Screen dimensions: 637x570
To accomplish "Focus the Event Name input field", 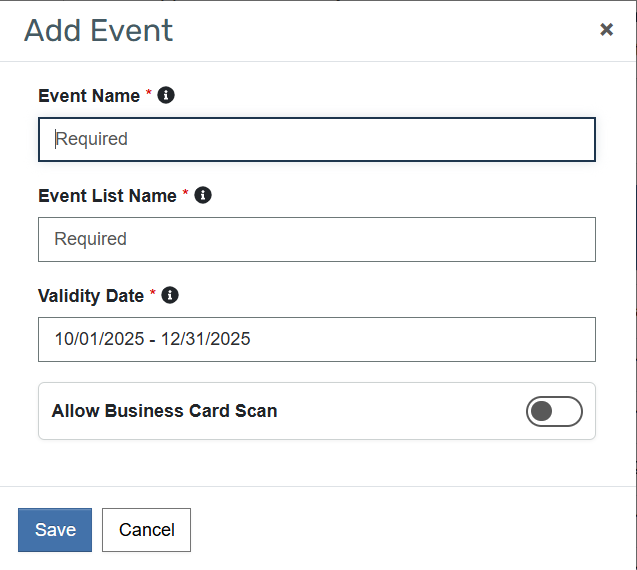I will 316,139.
